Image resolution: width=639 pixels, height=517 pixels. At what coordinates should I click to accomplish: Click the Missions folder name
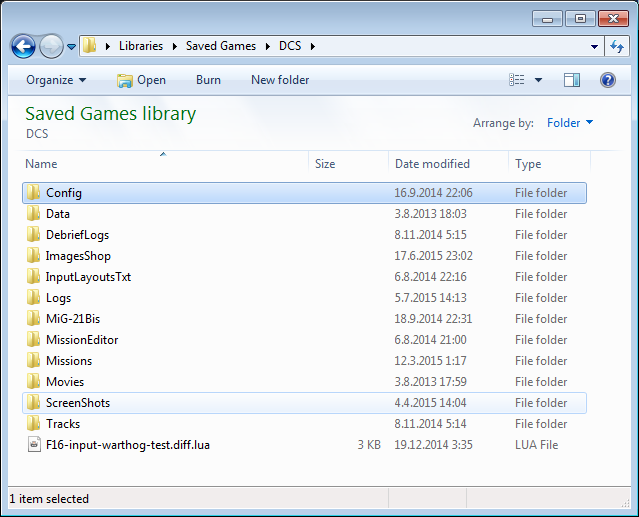69,361
